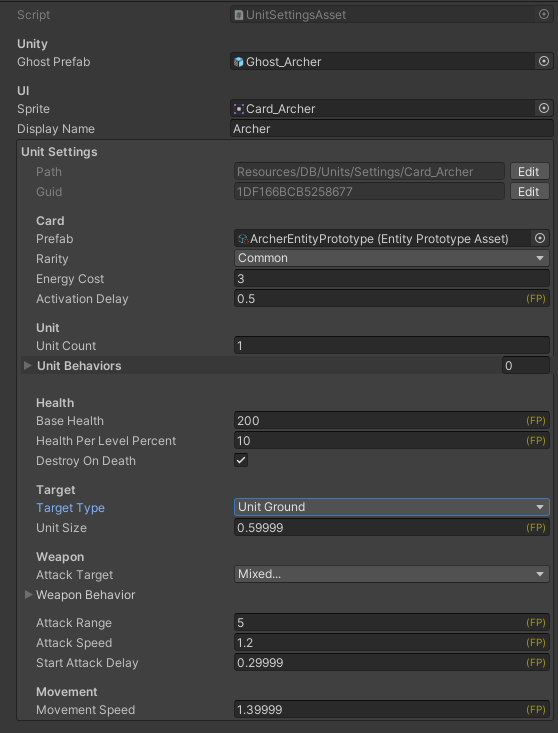Click the Unit Behaviors size field

click(526, 366)
